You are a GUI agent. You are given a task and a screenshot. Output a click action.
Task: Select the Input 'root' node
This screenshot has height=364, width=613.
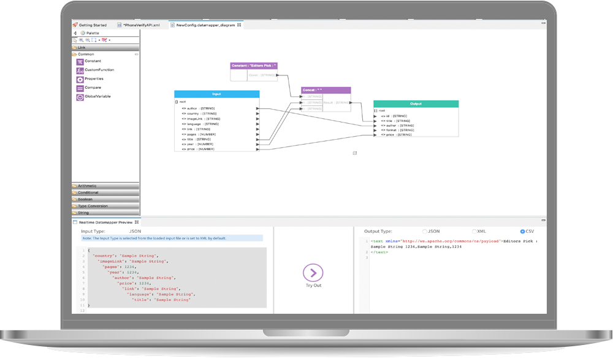point(181,102)
